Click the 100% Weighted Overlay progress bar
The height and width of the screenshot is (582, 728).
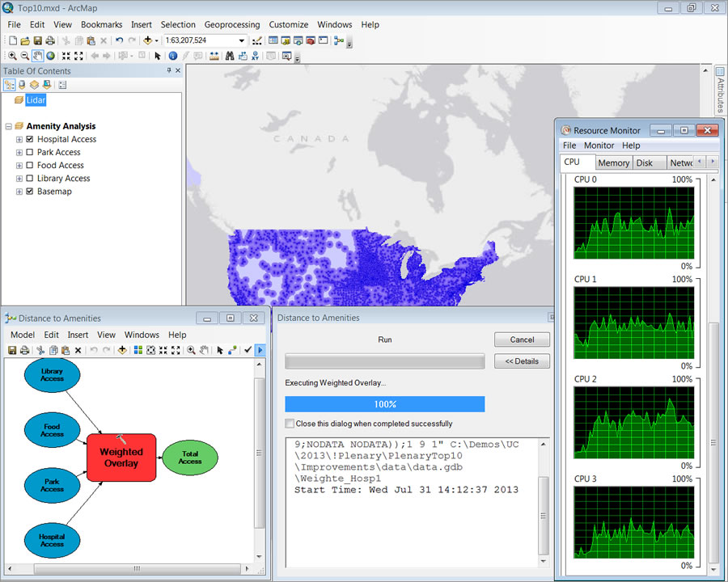tap(384, 404)
